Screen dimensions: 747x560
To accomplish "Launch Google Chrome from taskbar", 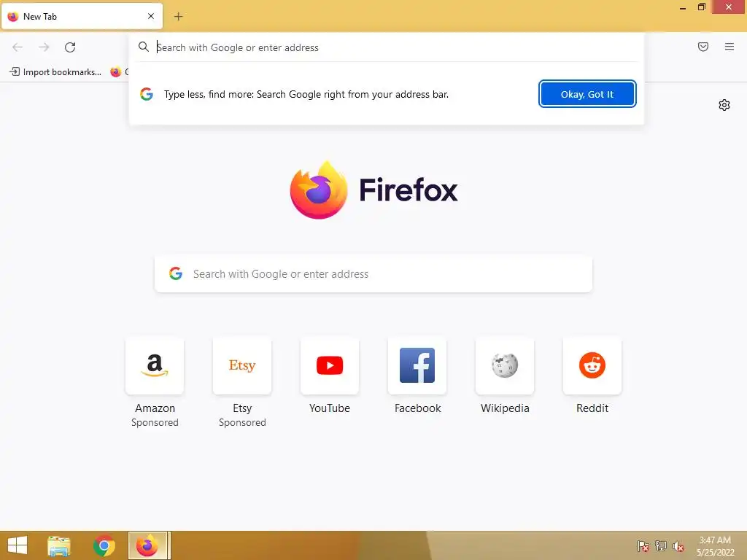I will coord(104,545).
